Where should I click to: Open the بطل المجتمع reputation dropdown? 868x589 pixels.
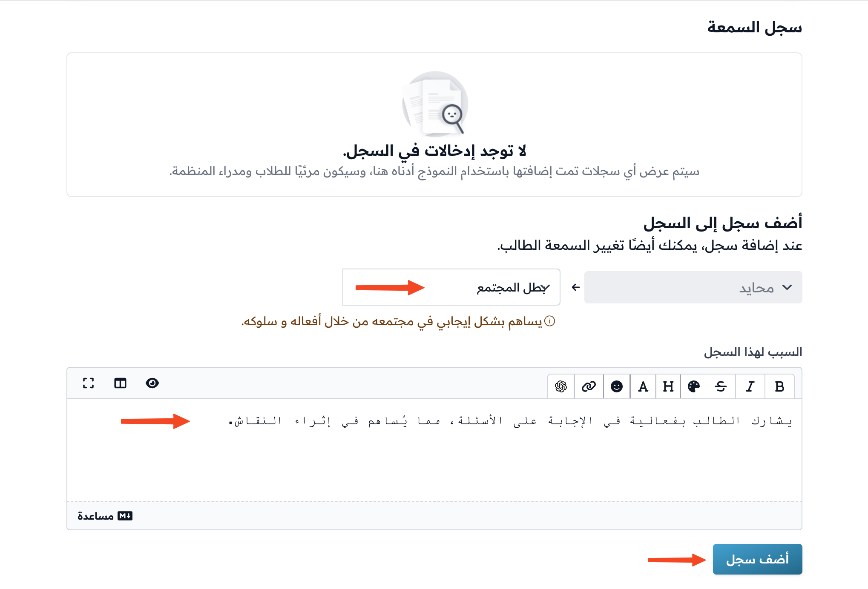pos(451,287)
